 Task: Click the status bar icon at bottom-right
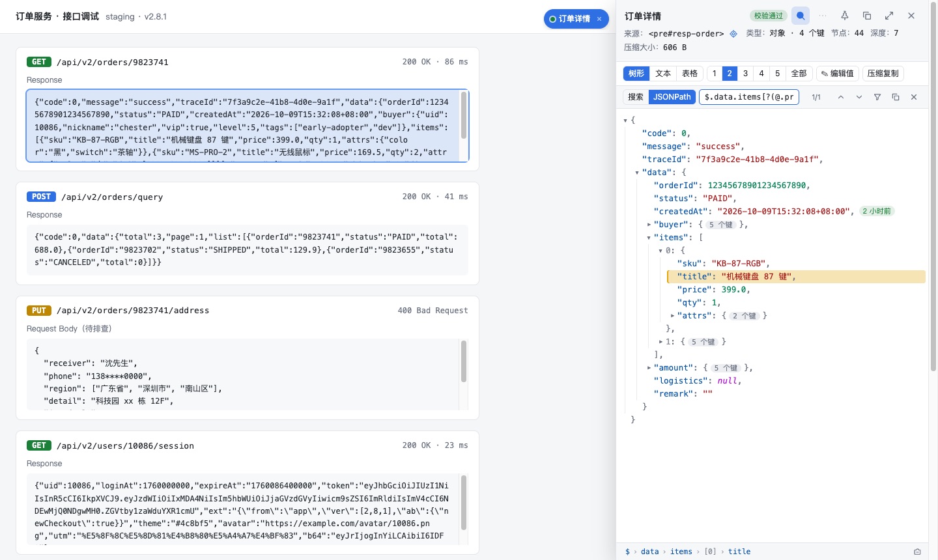coord(917,552)
